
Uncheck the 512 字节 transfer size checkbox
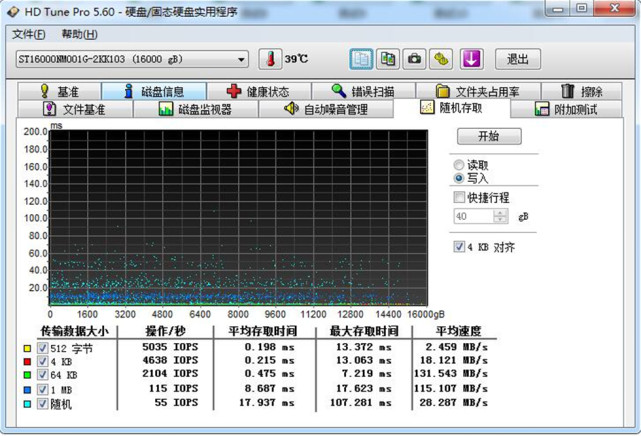coord(43,348)
